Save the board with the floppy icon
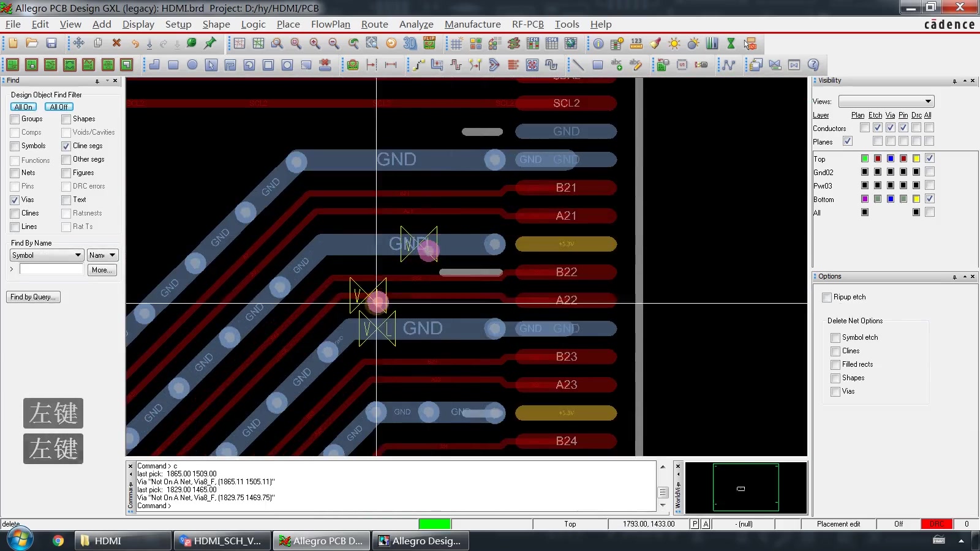 (x=51, y=43)
